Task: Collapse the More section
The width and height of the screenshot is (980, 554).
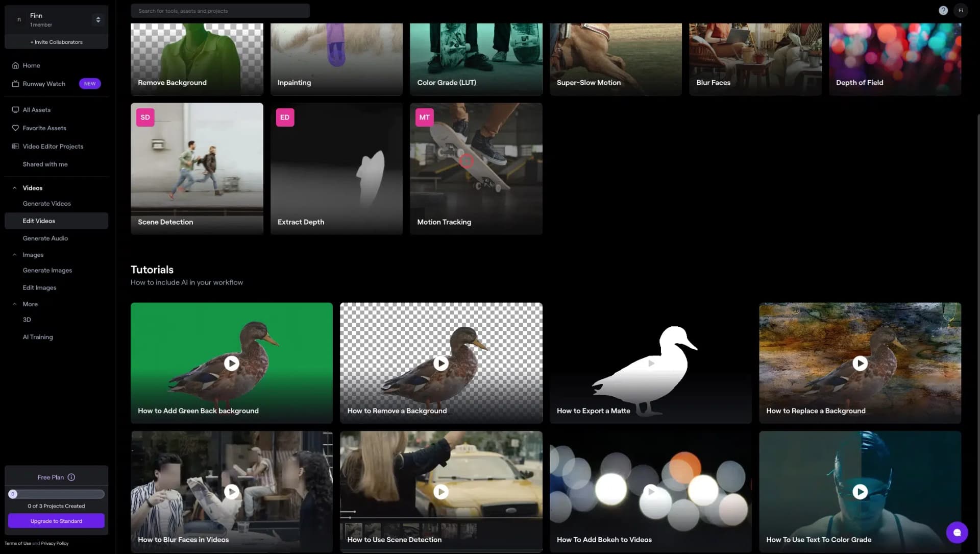Action: [15, 304]
